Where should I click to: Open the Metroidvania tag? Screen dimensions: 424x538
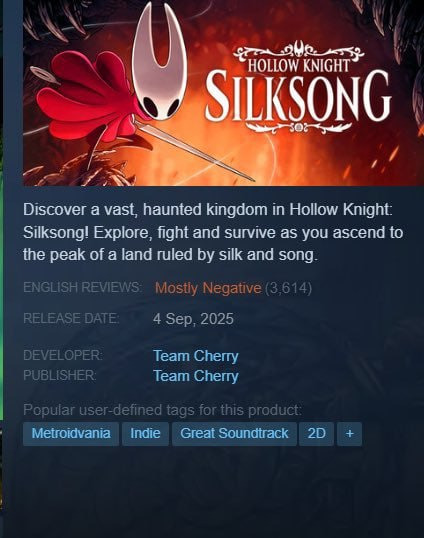pyautogui.click(x=71, y=434)
